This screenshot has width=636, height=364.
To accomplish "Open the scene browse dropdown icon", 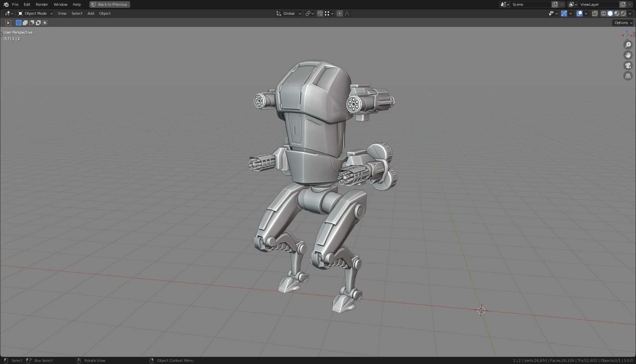I will 505,4.
